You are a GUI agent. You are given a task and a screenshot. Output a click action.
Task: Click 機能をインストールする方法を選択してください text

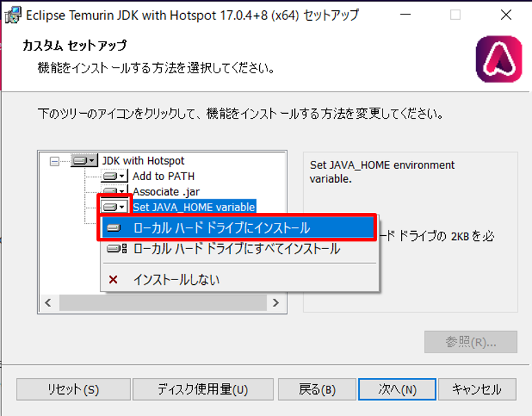[156, 68]
